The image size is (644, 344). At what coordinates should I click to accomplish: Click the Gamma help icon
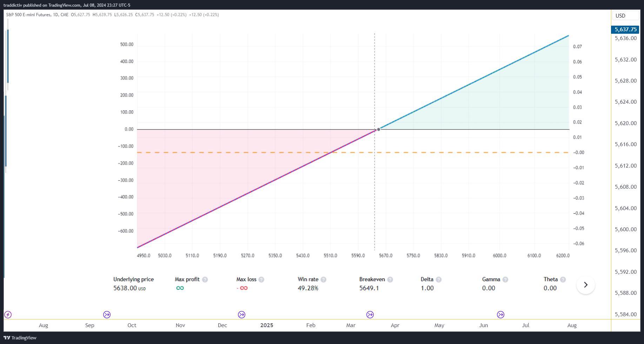[x=505, y=279]
